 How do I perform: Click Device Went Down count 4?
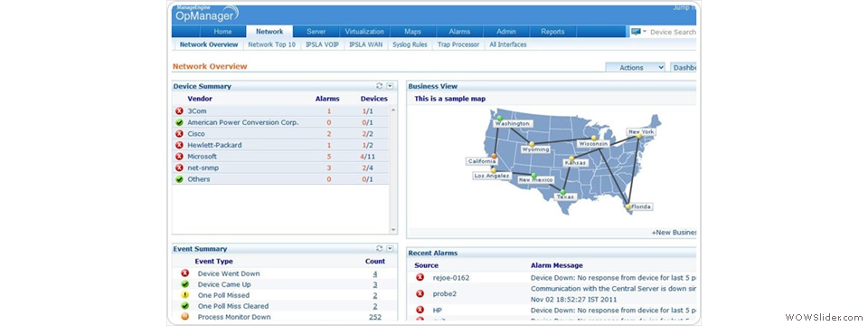tap(374, 273)
